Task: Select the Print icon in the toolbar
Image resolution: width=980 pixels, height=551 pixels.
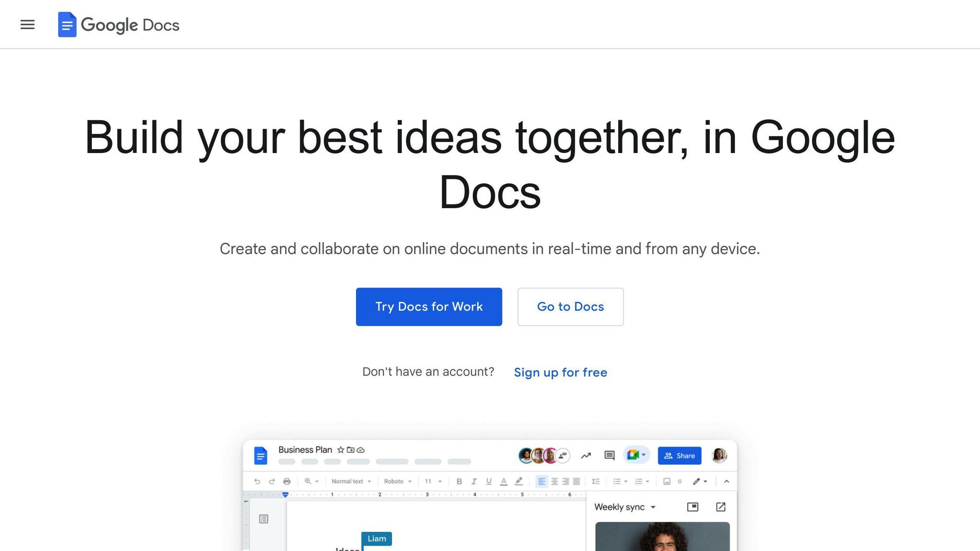Action: tap(287, 481)
